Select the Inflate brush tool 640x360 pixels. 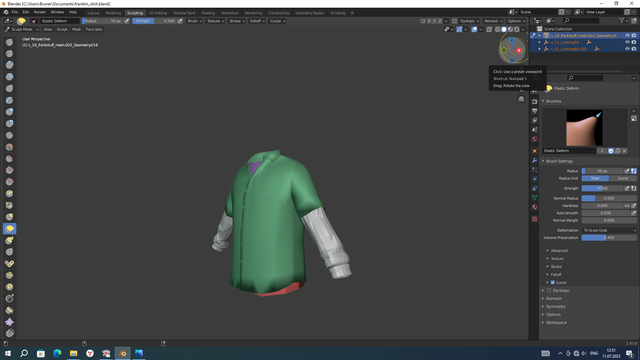click(x=9, y=112)
